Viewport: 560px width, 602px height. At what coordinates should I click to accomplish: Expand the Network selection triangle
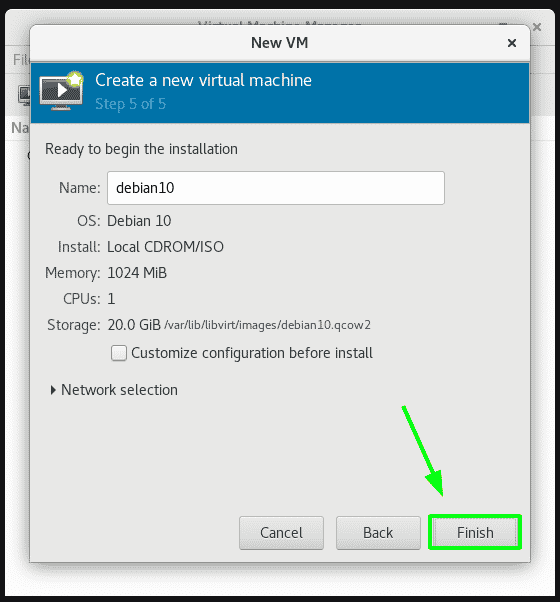(x=53, y=390)
